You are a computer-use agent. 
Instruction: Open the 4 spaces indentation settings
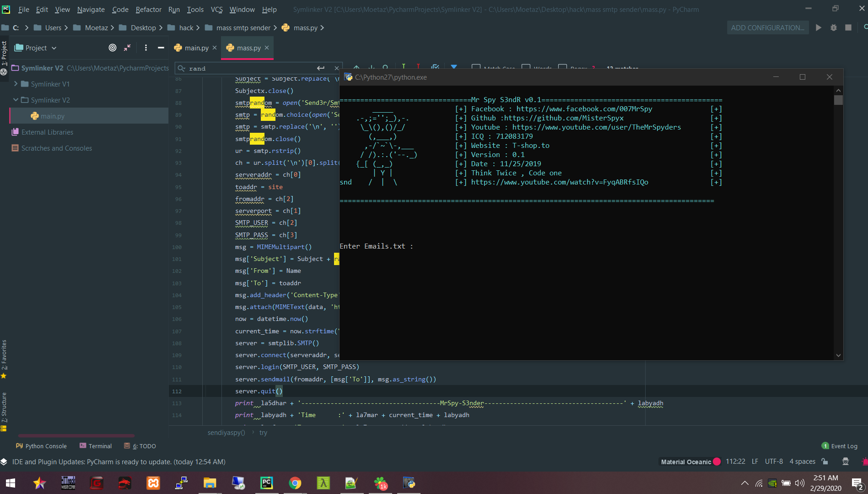click(x=802, y=461)
